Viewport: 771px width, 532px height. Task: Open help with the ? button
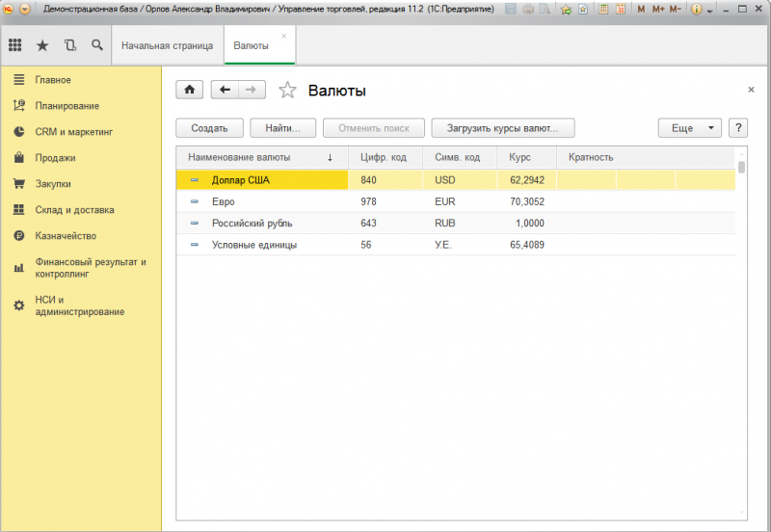(738, 128)
